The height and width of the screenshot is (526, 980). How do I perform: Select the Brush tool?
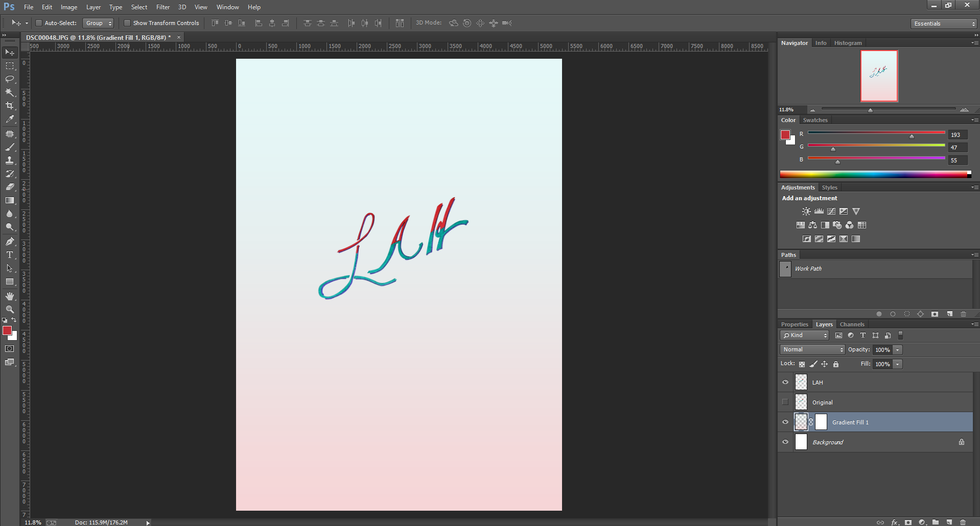pos(10,147)
